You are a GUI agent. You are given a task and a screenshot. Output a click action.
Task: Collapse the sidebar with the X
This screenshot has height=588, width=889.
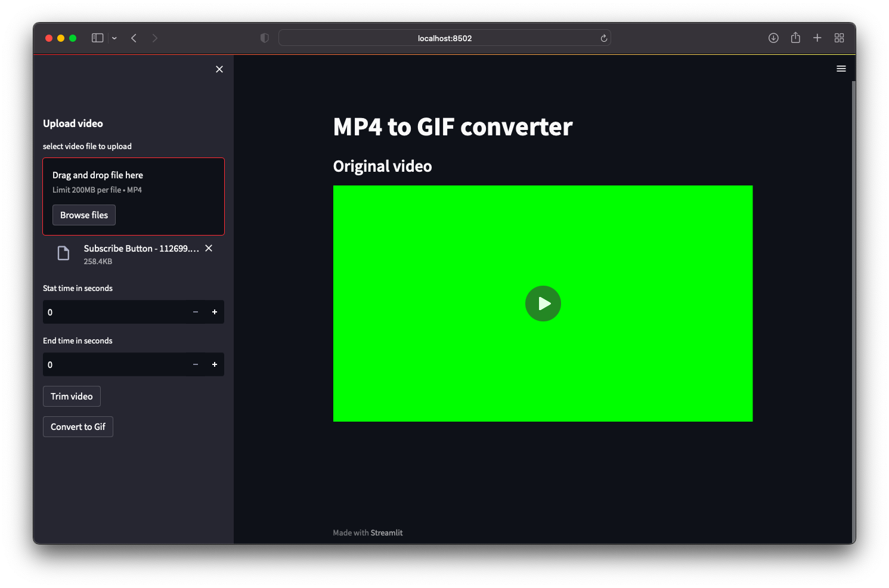pos(219,69)
